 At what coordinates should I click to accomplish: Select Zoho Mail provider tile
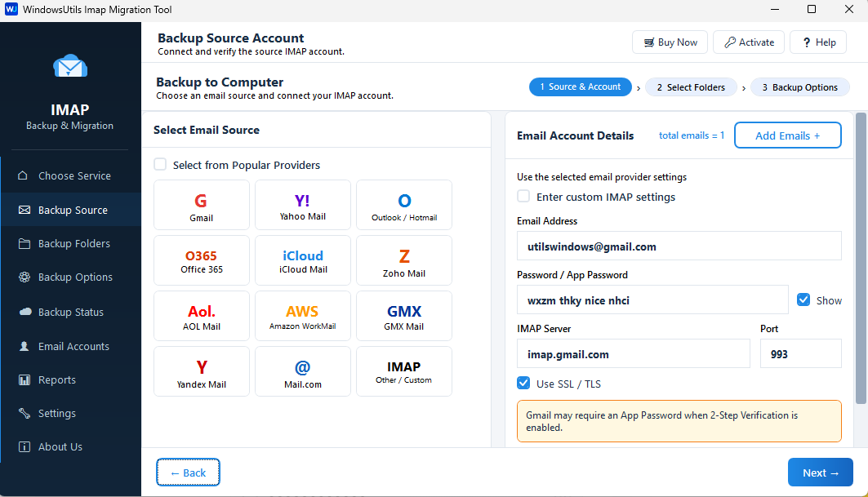click(x=404, y=260)
